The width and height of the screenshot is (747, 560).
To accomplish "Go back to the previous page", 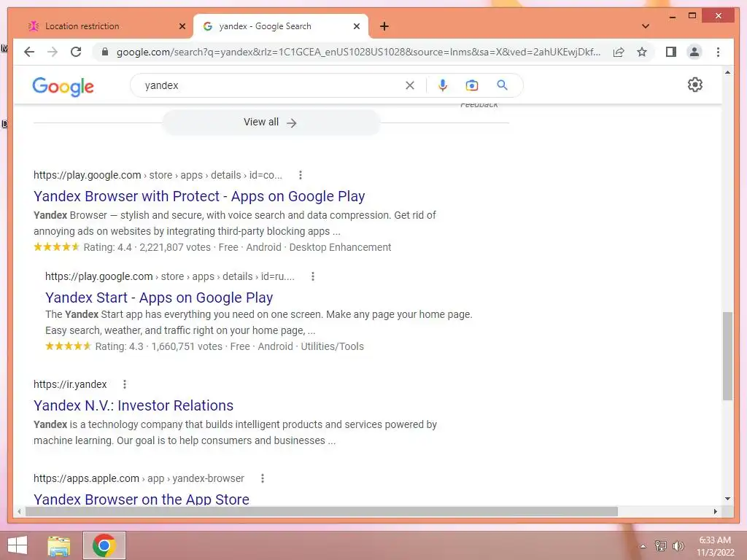I will click(29, 52).
